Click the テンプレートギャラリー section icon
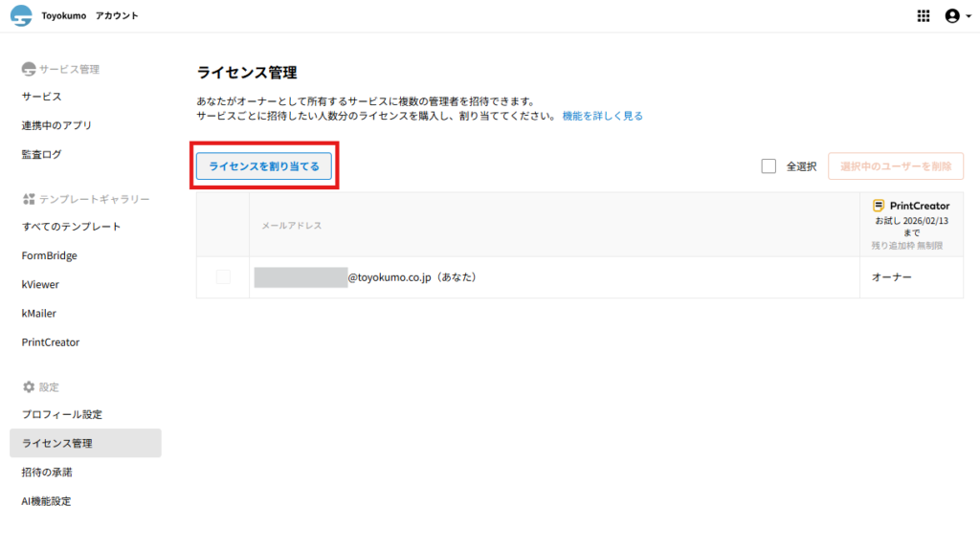This screenshot has width=980, height=549. click(x=28, y=199)
